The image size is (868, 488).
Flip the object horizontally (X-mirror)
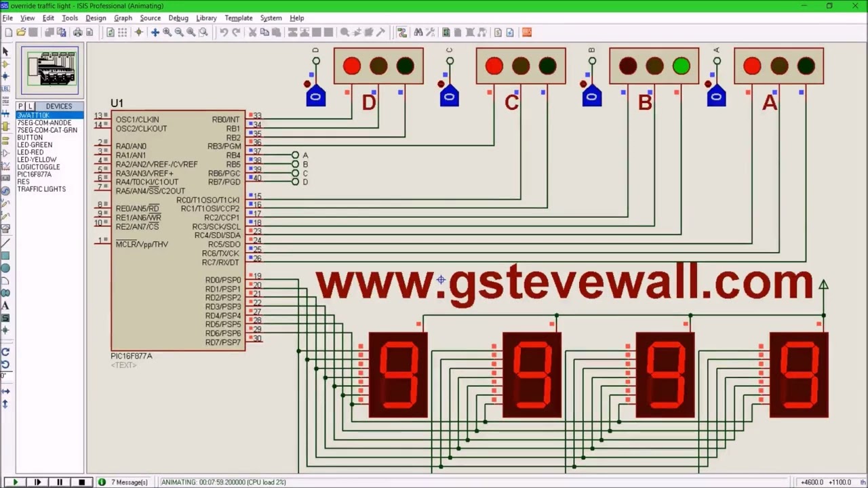pyautogui.click(x=5, y=391)
